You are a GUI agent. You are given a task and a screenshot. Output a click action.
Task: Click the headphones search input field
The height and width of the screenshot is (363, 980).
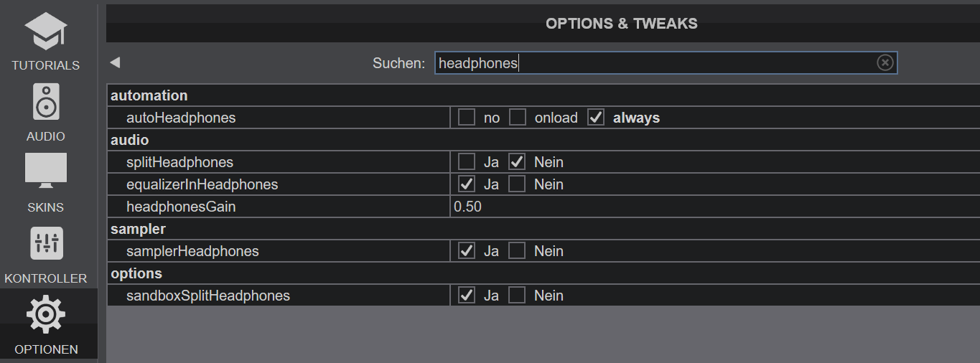coord(666,63)
